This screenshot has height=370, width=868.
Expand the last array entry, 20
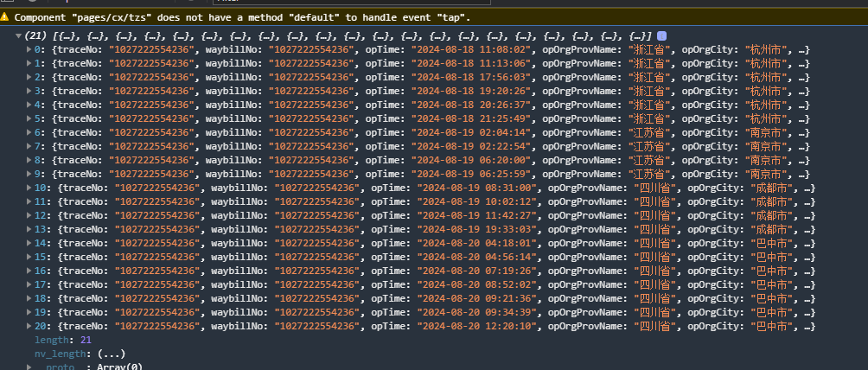(30, 326)
